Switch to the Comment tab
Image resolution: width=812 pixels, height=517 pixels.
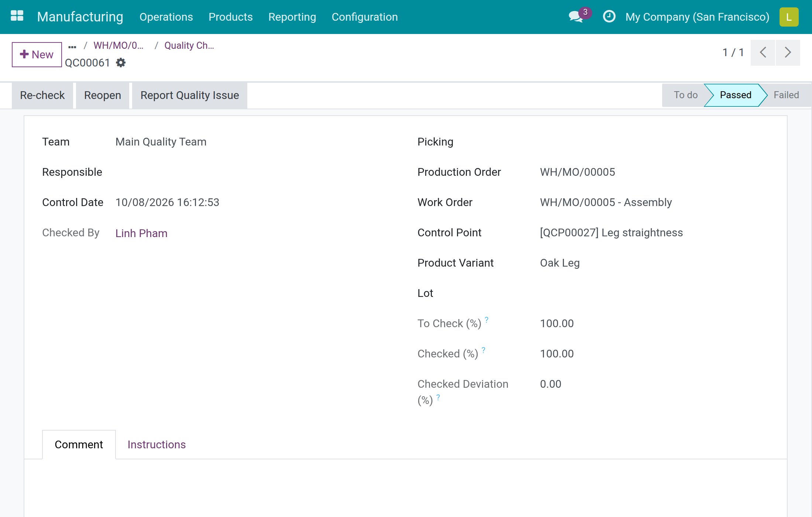pos(79,445)
